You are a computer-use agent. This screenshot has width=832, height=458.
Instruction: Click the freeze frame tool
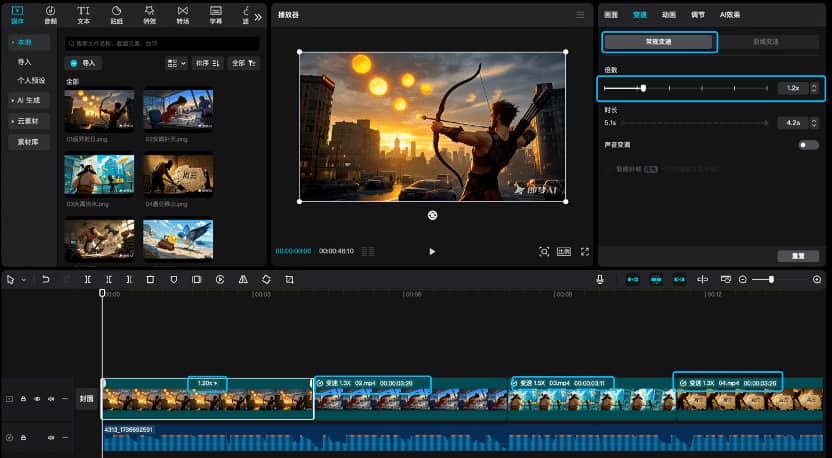click(x=196, y=280)
